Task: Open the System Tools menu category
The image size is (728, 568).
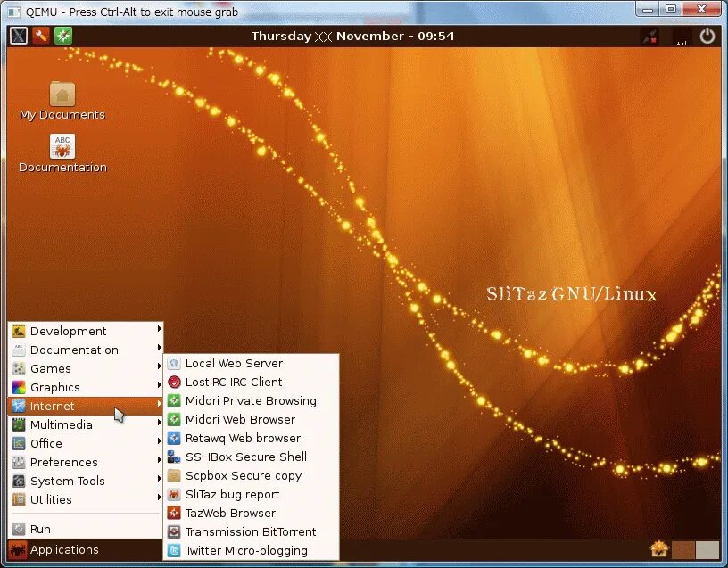Action: pos(86,482)
